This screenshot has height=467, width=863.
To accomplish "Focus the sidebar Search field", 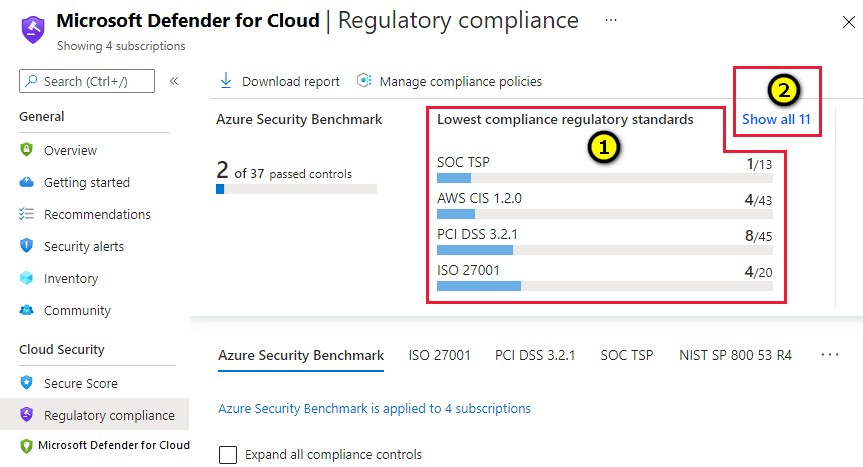I will coord(88,81).
